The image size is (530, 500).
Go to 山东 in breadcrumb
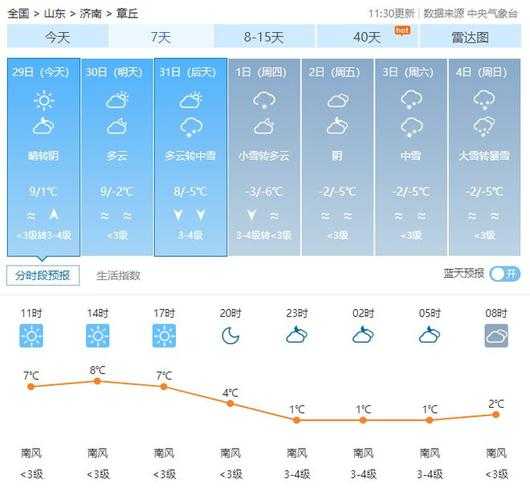tap(55, 14)
